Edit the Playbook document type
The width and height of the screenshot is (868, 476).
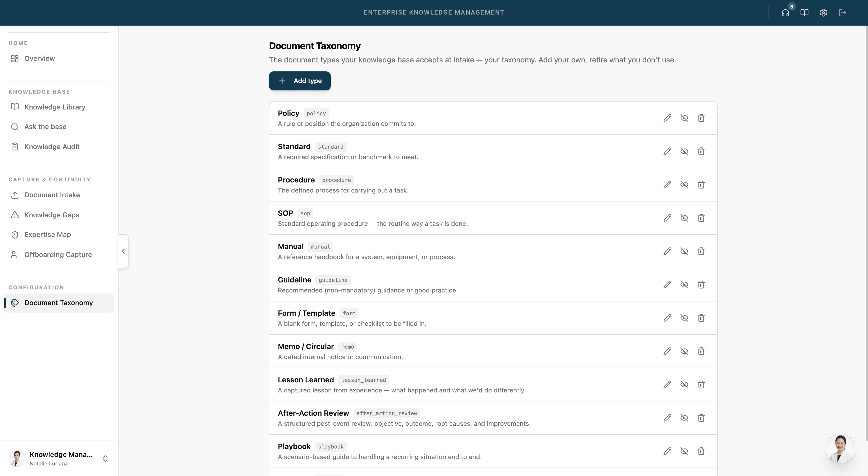pos(667,451)
